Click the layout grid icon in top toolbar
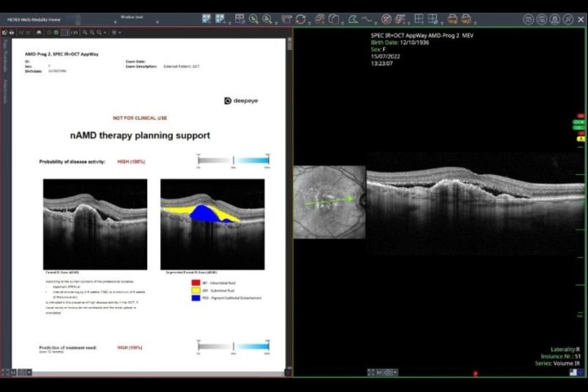The height and width of the screenshot is (392, 588). coord(419,18)
